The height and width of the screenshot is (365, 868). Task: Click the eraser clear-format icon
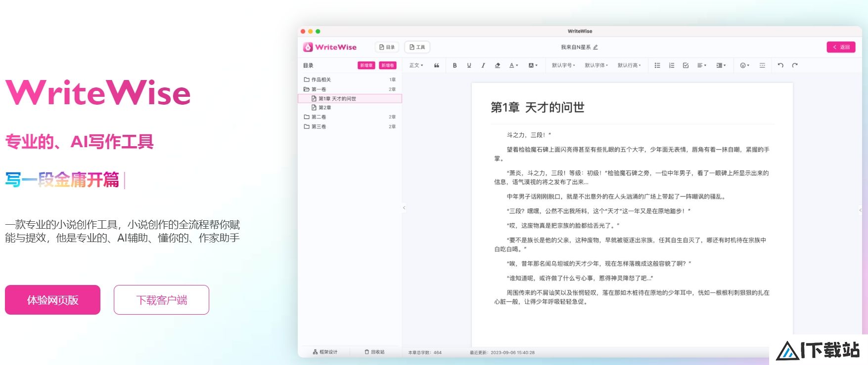[x=498, y=65]
